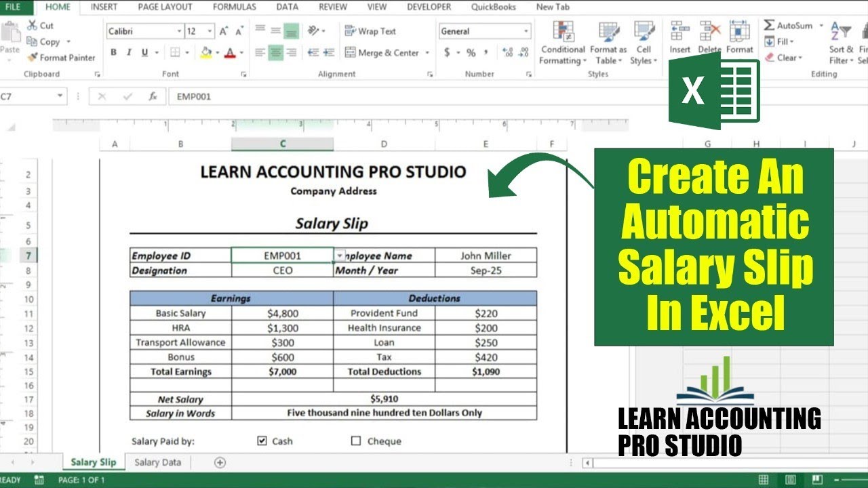This screenshot has width=868, height=488.
Task: Click the Align Left icon
Action: click(x=260, y=53)
